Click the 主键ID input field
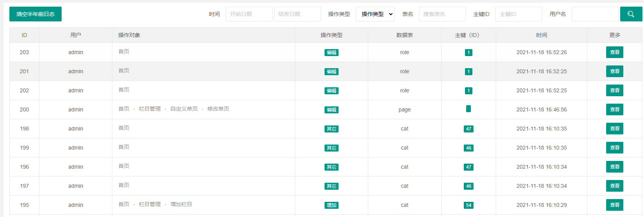Image resolution: width=644 pixels, height=217 pixels. click(x=519, y=14)
